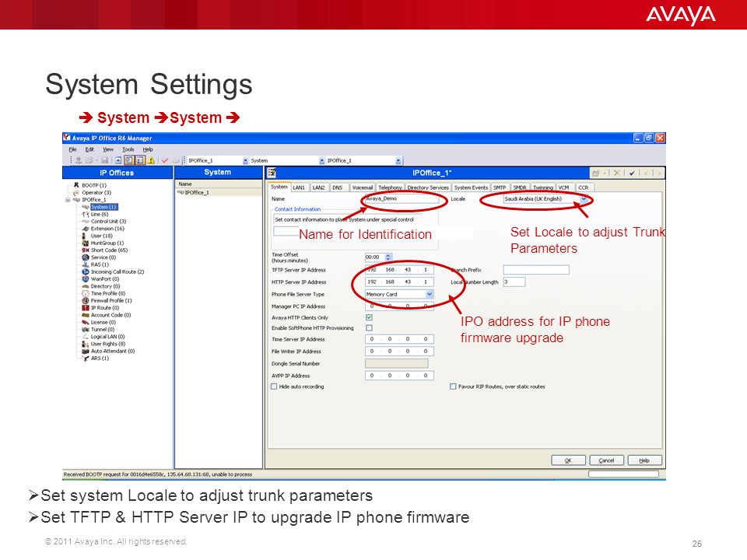This screenshot has width=747, height=560.
Task: Switch to the SMTP tab
Action: point(500,187)
